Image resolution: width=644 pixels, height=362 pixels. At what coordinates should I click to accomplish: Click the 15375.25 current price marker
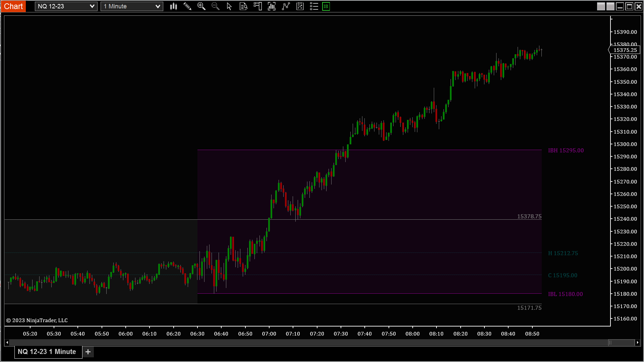pos(625,50)
